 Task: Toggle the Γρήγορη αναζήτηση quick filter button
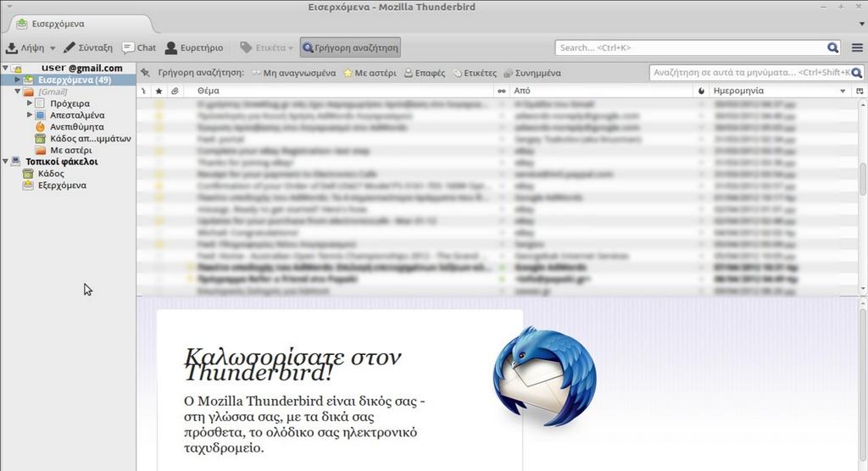click(x=350, y=47)
